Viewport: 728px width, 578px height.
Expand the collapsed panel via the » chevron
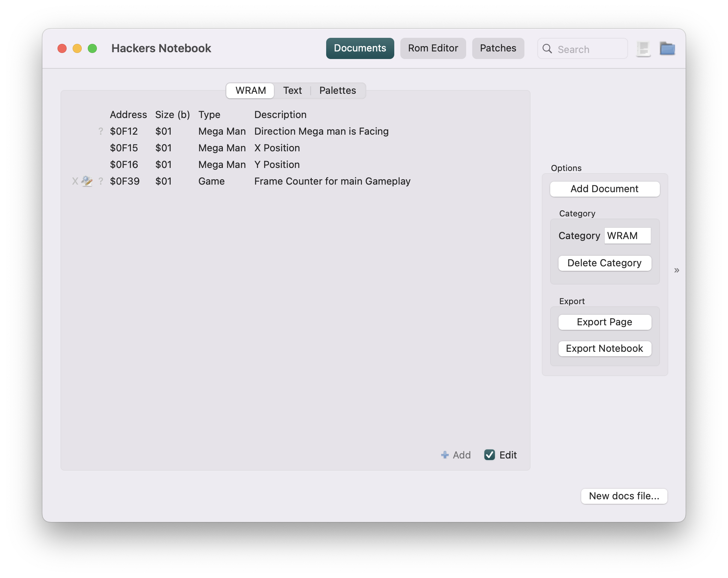tap(677, 270)
